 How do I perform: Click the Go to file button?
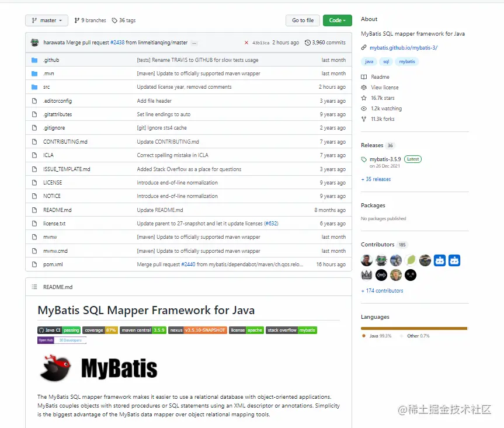303,20
